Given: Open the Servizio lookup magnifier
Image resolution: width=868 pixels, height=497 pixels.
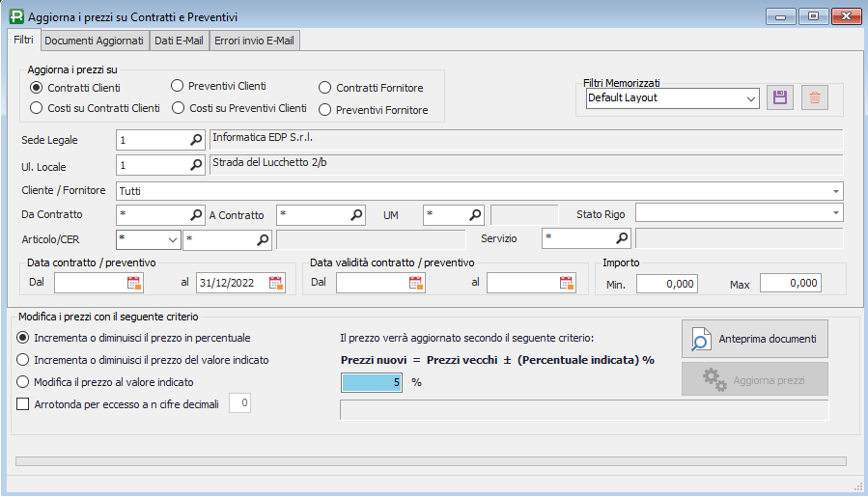Looking at the screenshot, I should coord(622,238).
